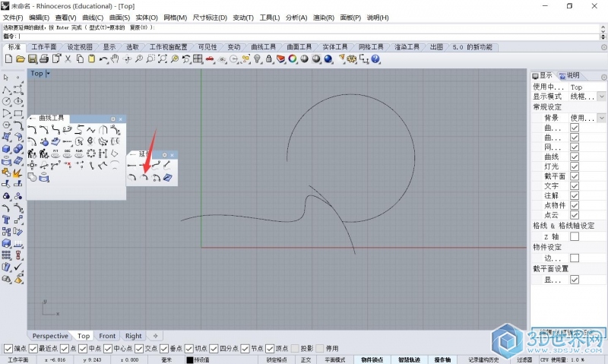Toggle 物件锁点 osnap button in status bar

(x=372, y=359)
